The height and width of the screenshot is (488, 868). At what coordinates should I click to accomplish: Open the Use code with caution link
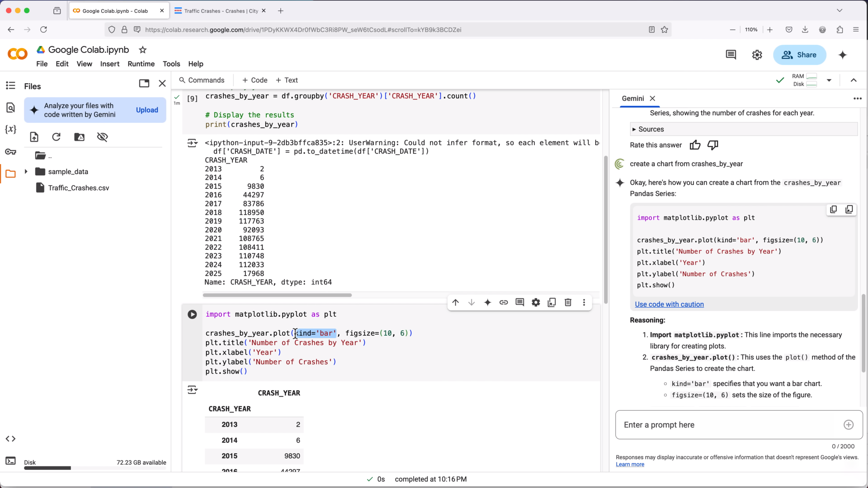click(669, 305)
